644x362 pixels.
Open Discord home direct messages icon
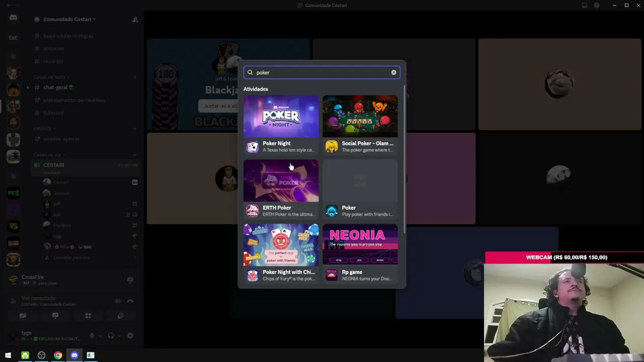click(14, 18)
